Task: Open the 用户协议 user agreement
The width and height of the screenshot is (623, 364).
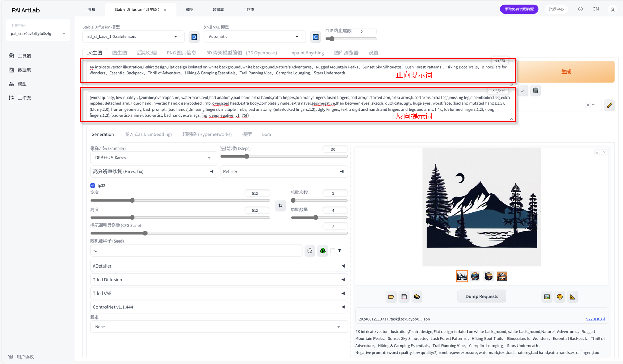Action: click(x=22, y=357)
